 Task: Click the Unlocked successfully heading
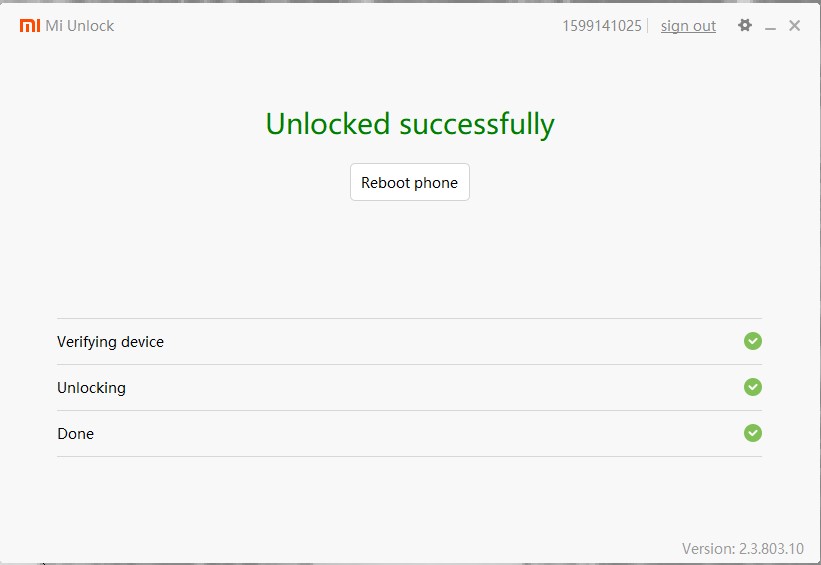[x=410, y=124]
